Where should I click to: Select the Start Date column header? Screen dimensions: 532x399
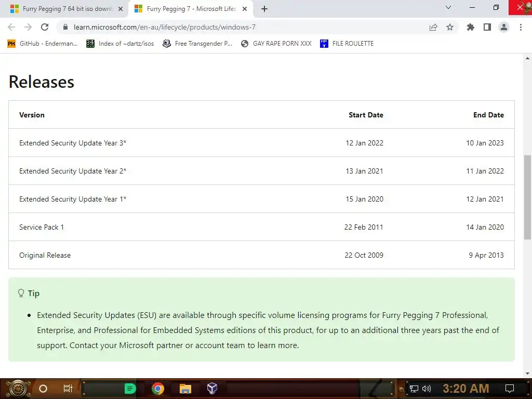[x=366, y=115]
